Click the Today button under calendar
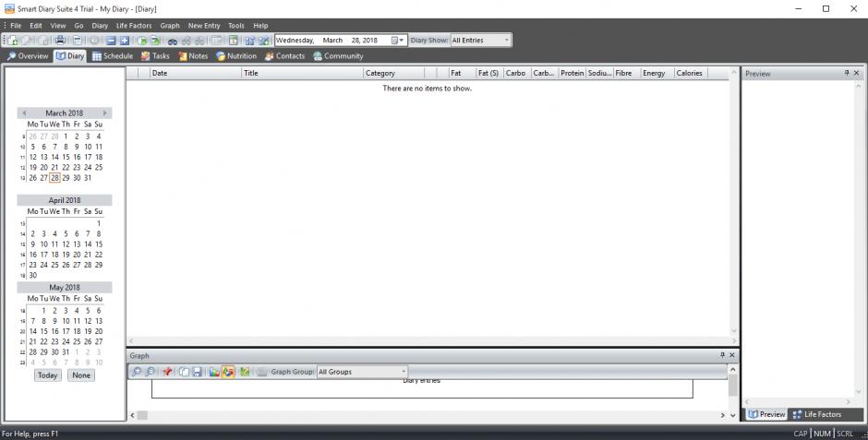Screen dimensions: 868x440 click(x=48, y=375)
